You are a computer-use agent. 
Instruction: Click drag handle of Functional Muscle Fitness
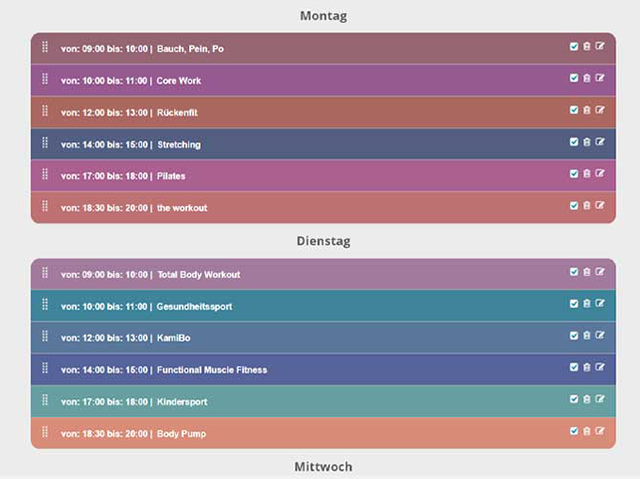45,368
